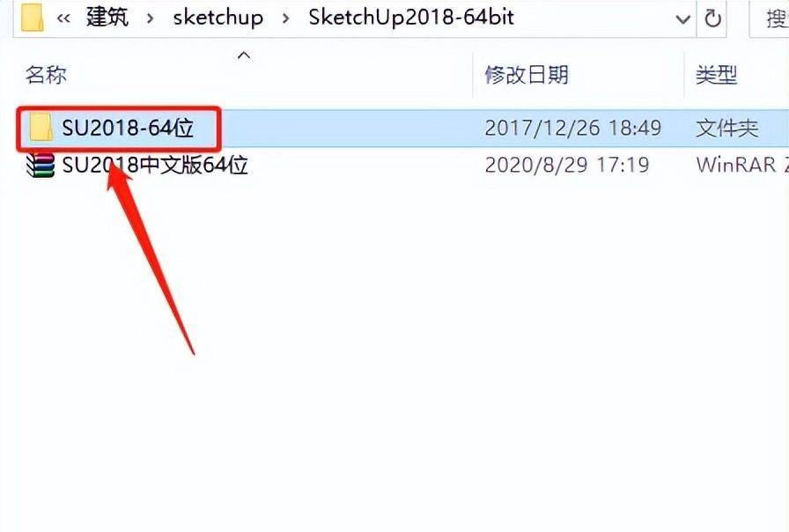Click the sort direction arrow above 名称
This screenshot has height=532, width=789.
point(244,55)
